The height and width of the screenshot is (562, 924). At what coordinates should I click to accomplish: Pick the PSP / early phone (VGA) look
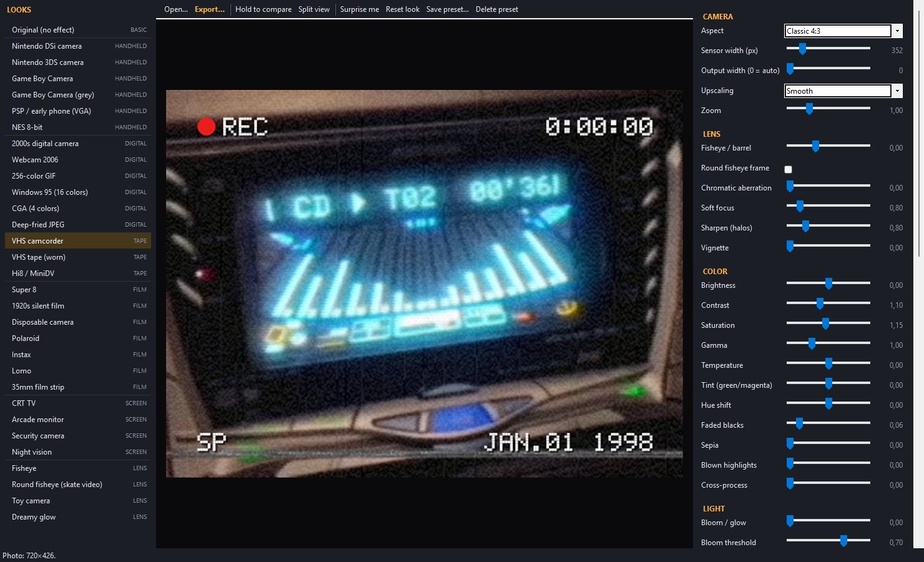click(78, 111)
